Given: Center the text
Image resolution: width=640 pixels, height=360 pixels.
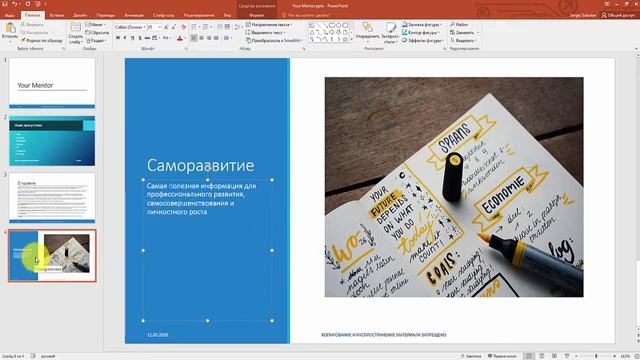Looking at the screenshot, I should coord(201,38).
